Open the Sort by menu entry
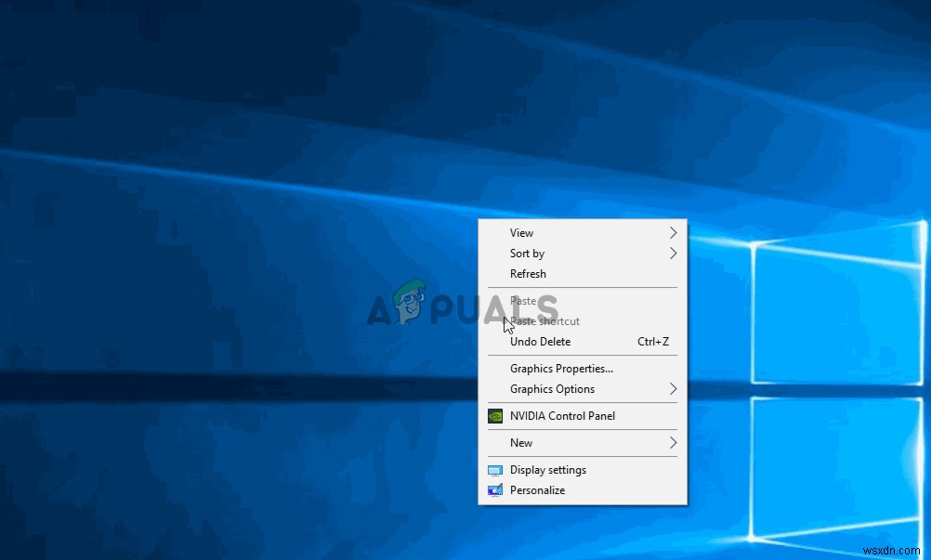 click(x=527, y=253)
